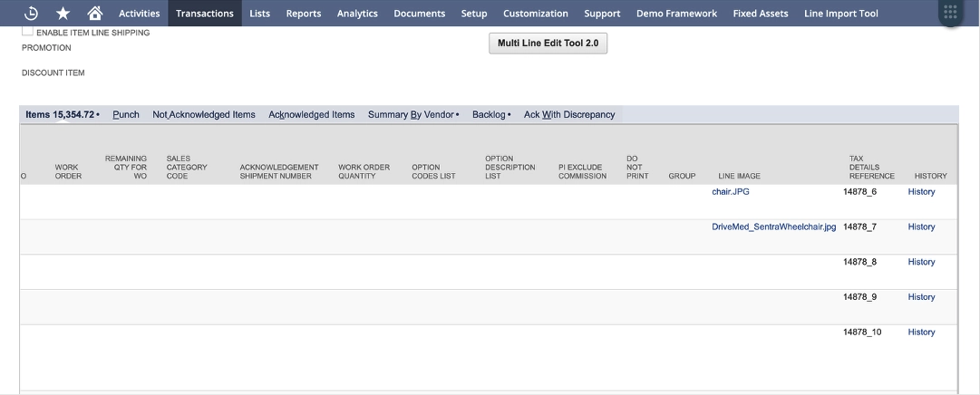980x395 pixels.
Task: Click tax reference 14878_7 cell
Action: (860, 226)
